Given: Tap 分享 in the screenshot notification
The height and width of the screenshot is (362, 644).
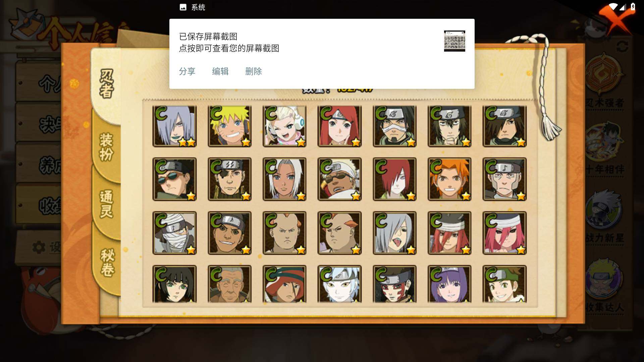Looking at the screenshot, I should tap(187, 71).
